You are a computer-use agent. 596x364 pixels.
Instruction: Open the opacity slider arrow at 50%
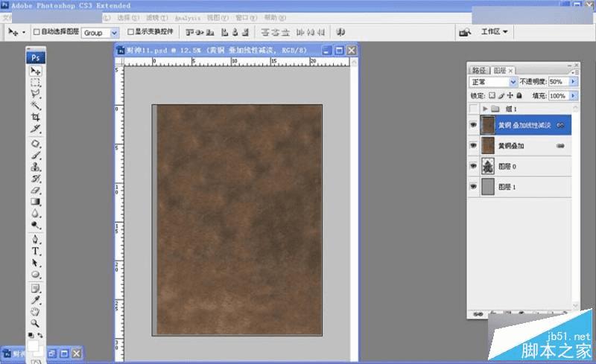point(574,82)
